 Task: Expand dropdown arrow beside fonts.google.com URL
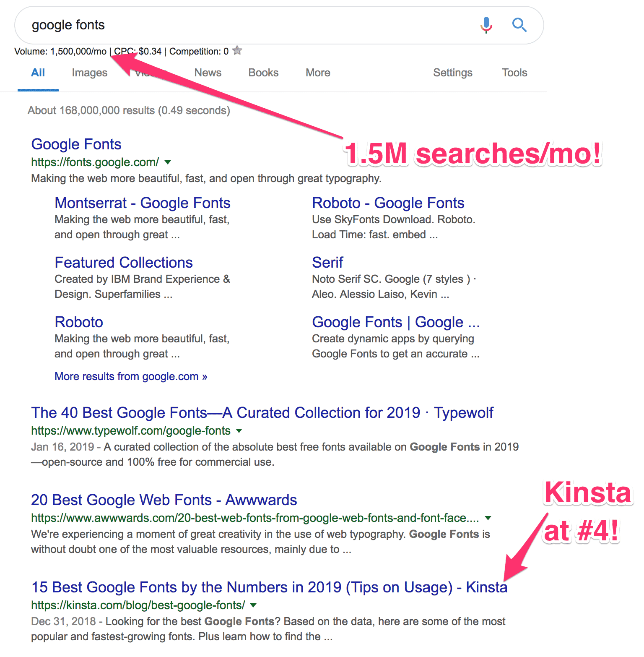(x=168, y=162)
